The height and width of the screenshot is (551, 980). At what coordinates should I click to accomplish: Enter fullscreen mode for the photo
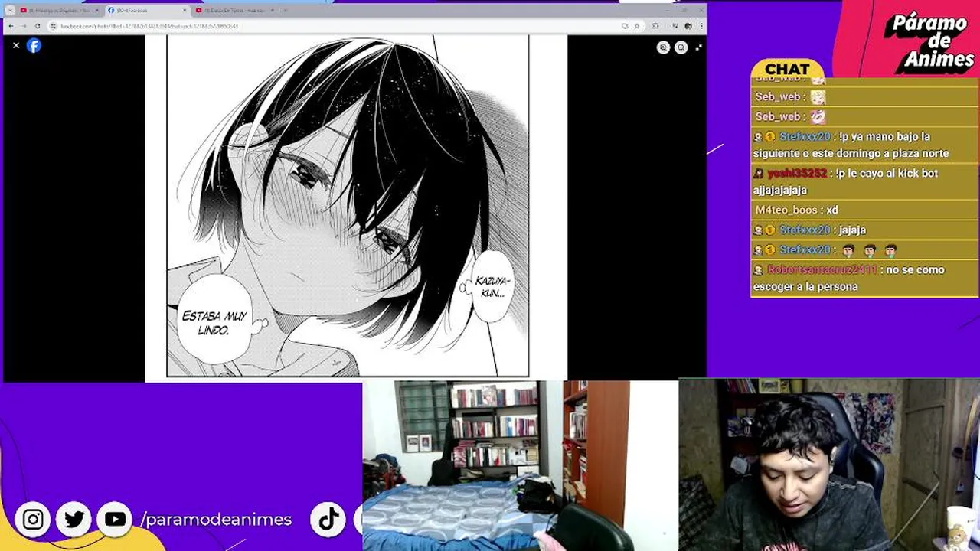[x=698, y=47]
